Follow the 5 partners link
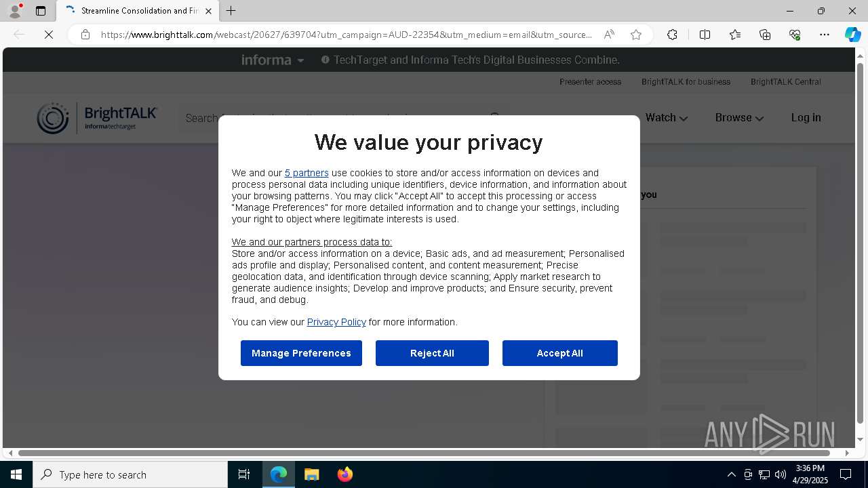Screen dimensions: 868x488 (x=307, y=173)
